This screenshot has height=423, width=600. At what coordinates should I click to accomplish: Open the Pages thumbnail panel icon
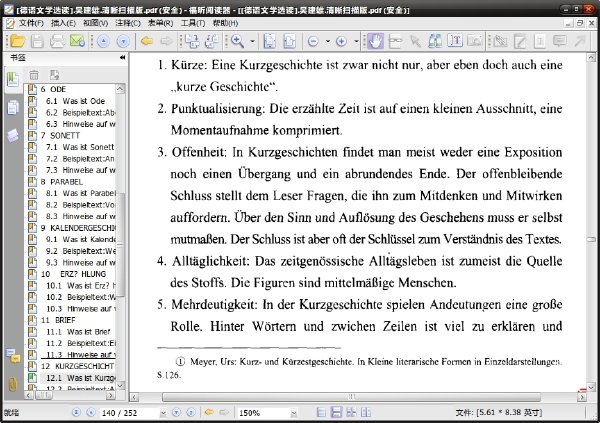[x=13, y=108]
